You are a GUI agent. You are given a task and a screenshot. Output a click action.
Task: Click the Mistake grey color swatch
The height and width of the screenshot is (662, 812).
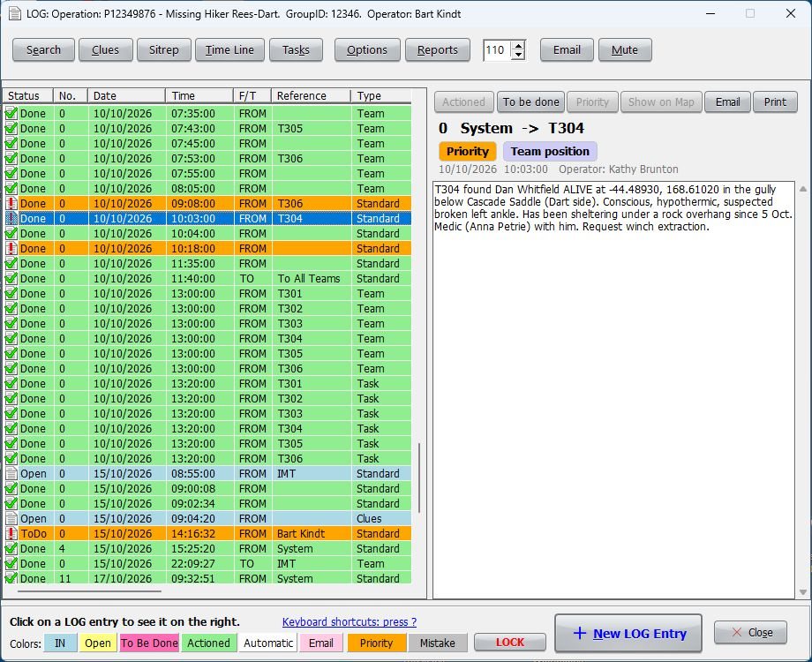click(438, 643)
